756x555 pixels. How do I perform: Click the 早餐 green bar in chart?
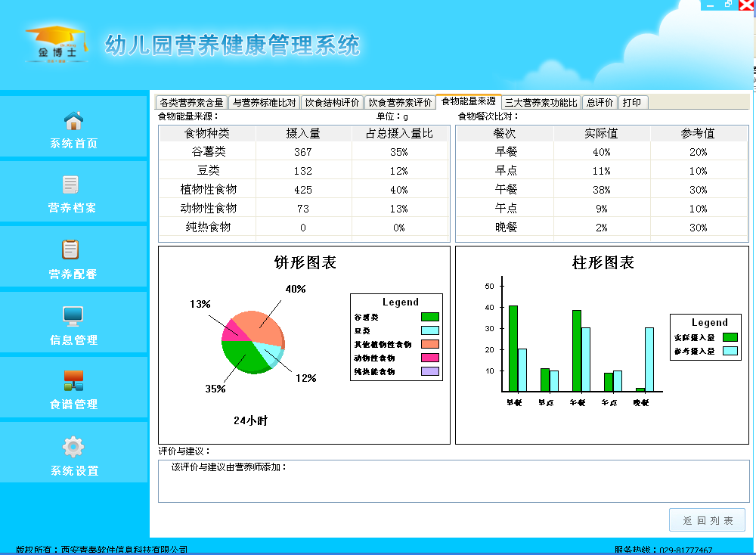[513, 348]
